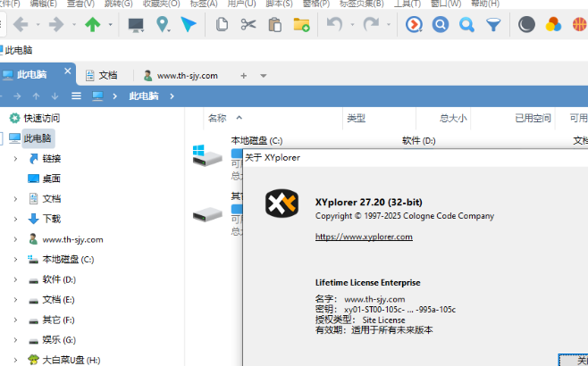Open Forward button history dropdown arrow
588x366 pixels.
tap(74, 25)
